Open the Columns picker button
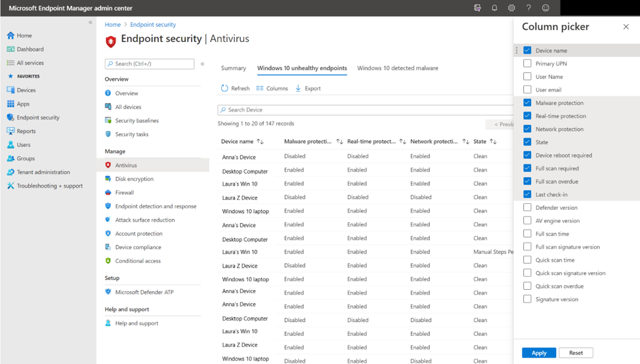Screen dimensions: 640x364 click(x=272, y=88)
